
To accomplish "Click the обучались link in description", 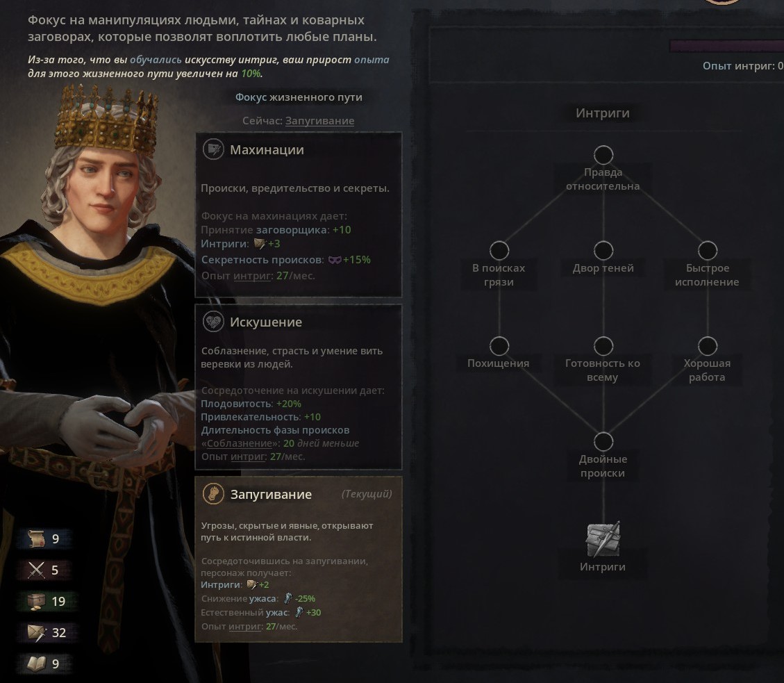I will (x=156, y=60).
